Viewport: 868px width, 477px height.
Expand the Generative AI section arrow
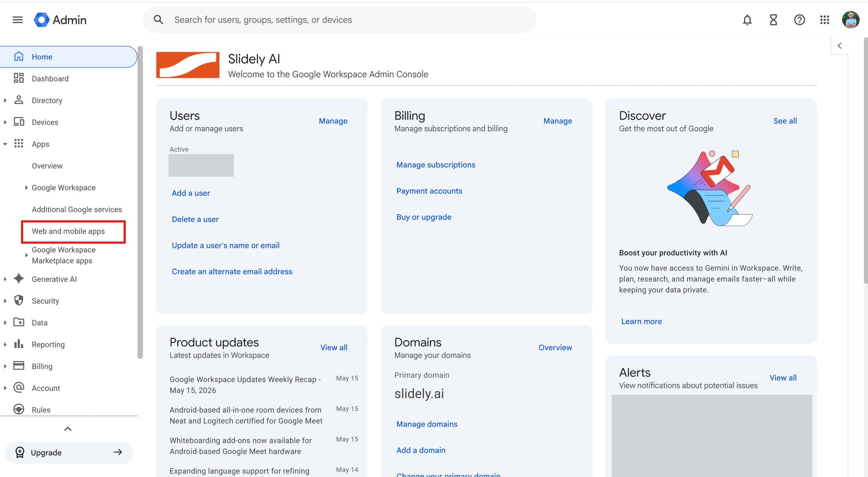[x=5, y=279]
